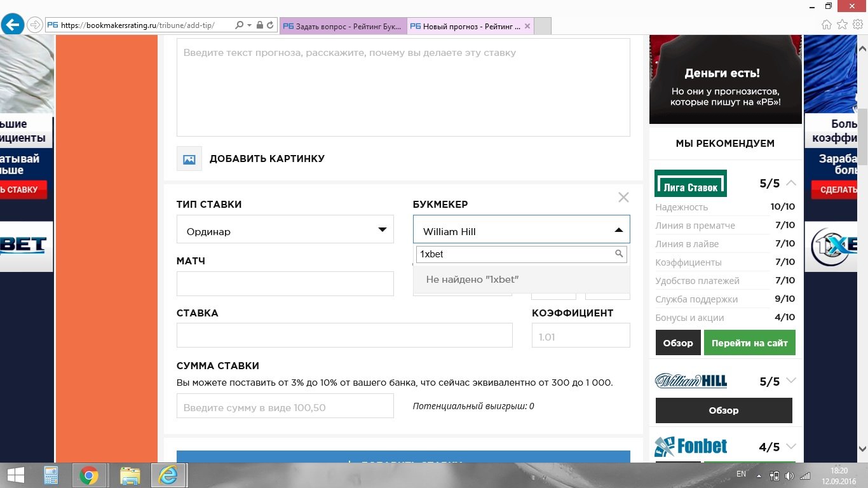Click the Сумма ставки input field
The image size is (868, 488).
[x=285, y=406]
